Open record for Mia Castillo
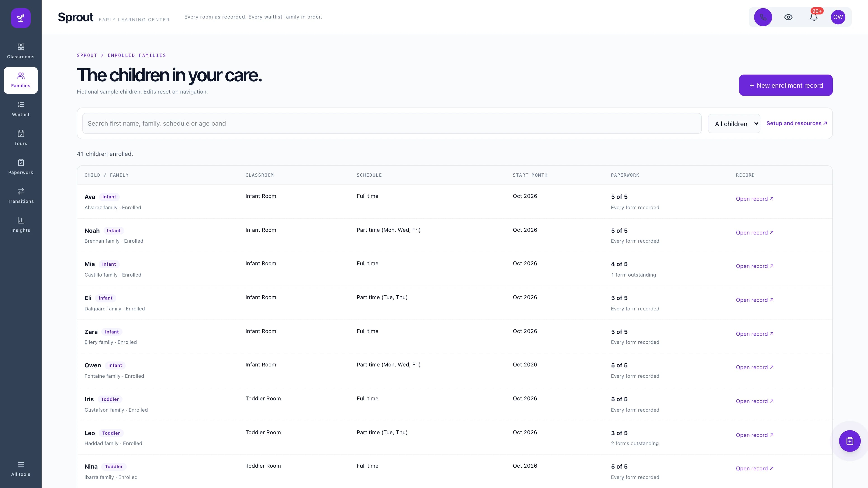 tap(755, 266)
